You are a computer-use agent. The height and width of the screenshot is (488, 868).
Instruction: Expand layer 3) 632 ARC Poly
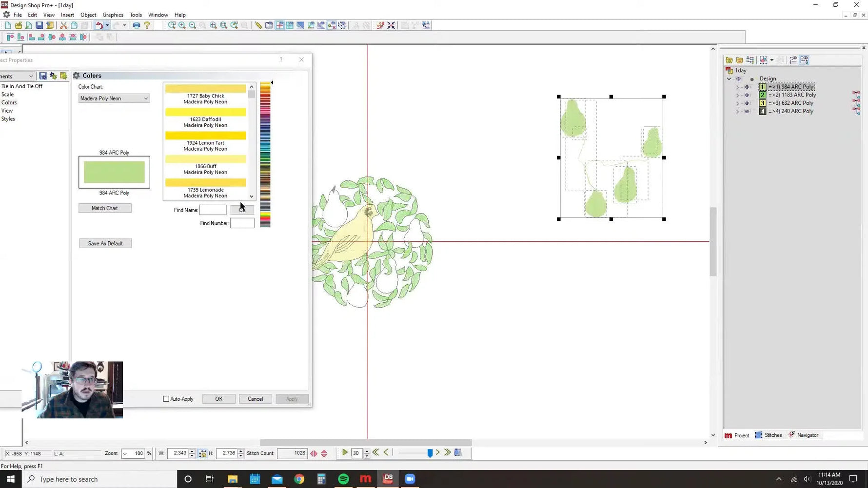tap(737, 103)
